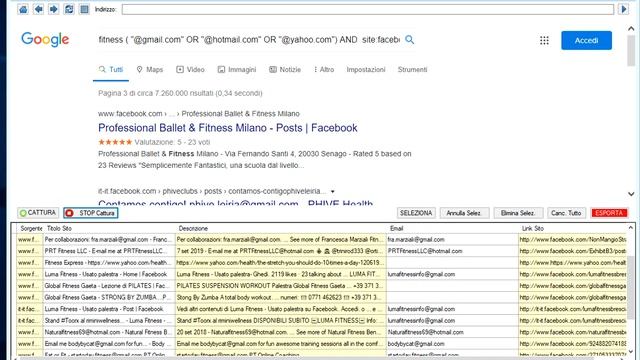Switch to the Notizie tab
The height and width of the screenshot is (360, 640).
coord(285,70)
